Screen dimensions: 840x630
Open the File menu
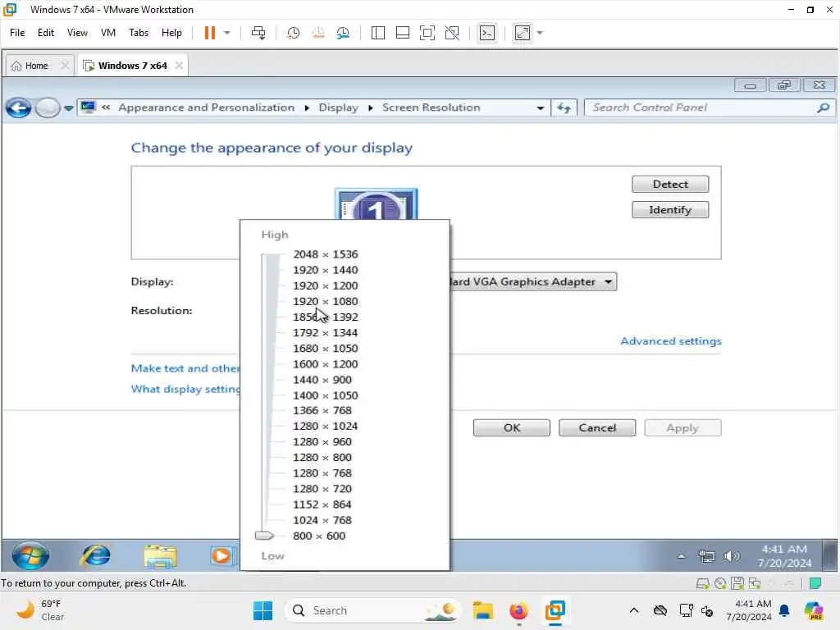coord(17,33)
